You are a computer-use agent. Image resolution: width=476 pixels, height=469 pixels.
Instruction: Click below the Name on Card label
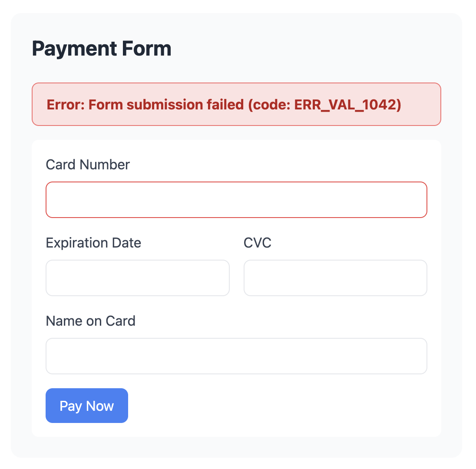coord(236,355)
